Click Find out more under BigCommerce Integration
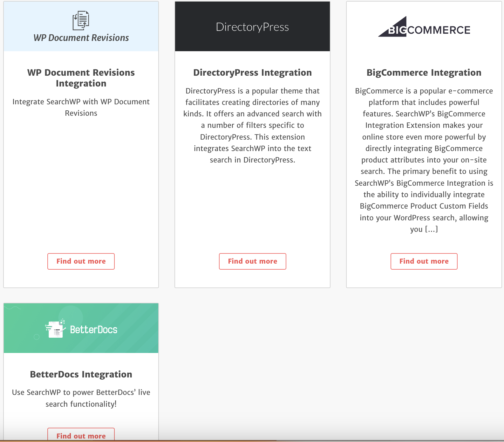This screenshot has width=504, height=442. (424, 261)
